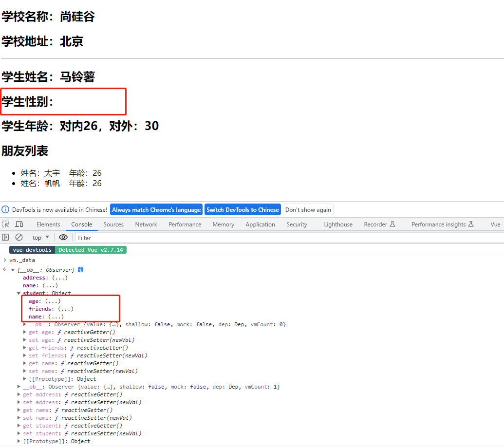Screen dimensions: 504x448
Task: Expand root __ob__ Observer with vmCount: 1
Action: [19, 387]
